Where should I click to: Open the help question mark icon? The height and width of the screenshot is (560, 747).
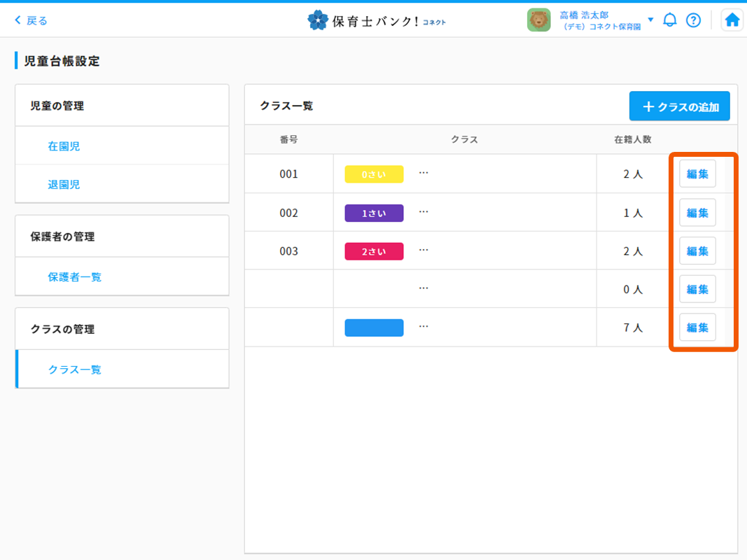click(x=693, y=20)
